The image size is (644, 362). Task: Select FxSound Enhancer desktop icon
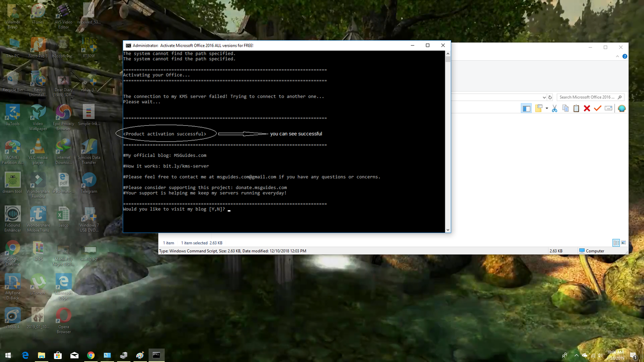13,219
